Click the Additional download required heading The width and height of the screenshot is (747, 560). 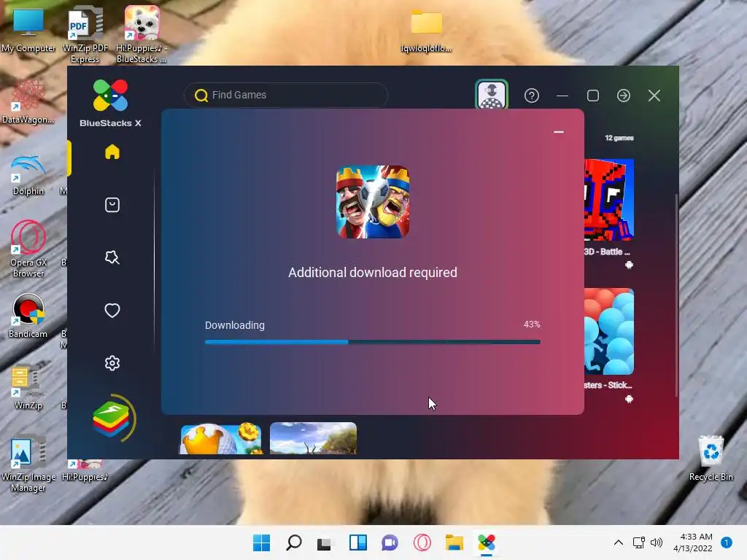click(x=373, y=273)
